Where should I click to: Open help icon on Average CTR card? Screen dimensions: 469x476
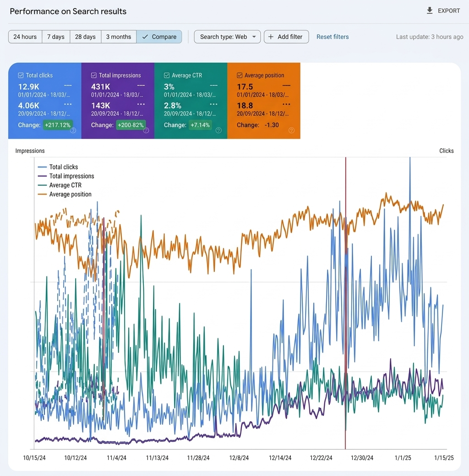[219, 130]
